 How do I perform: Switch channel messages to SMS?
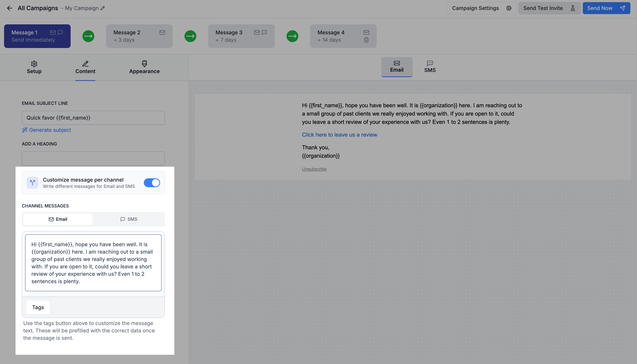pyautogui.click(x=129, y=219)
